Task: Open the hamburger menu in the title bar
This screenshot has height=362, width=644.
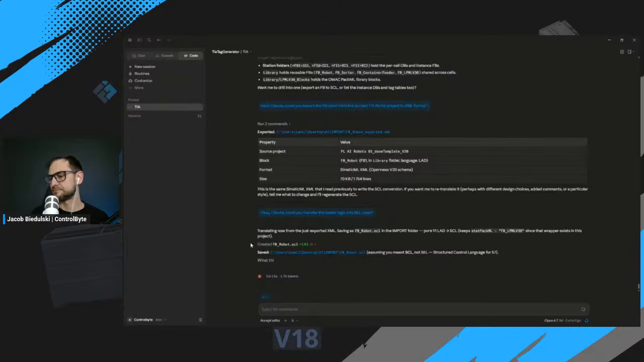Action: click(x=130, y=40)
